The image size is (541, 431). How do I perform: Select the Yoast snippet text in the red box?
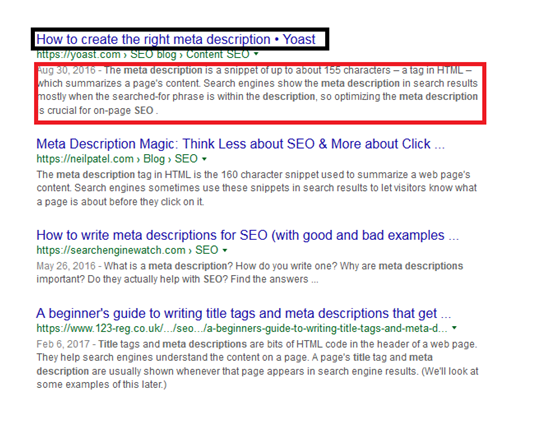click(x=257, y=90)
